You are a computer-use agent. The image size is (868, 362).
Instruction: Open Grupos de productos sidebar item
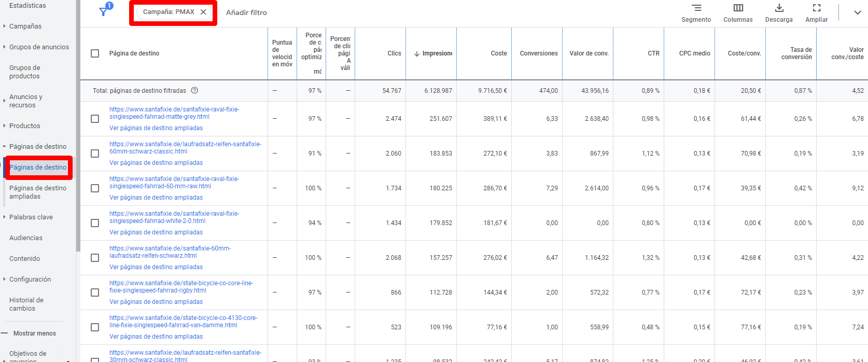click(x=25, y=72)
